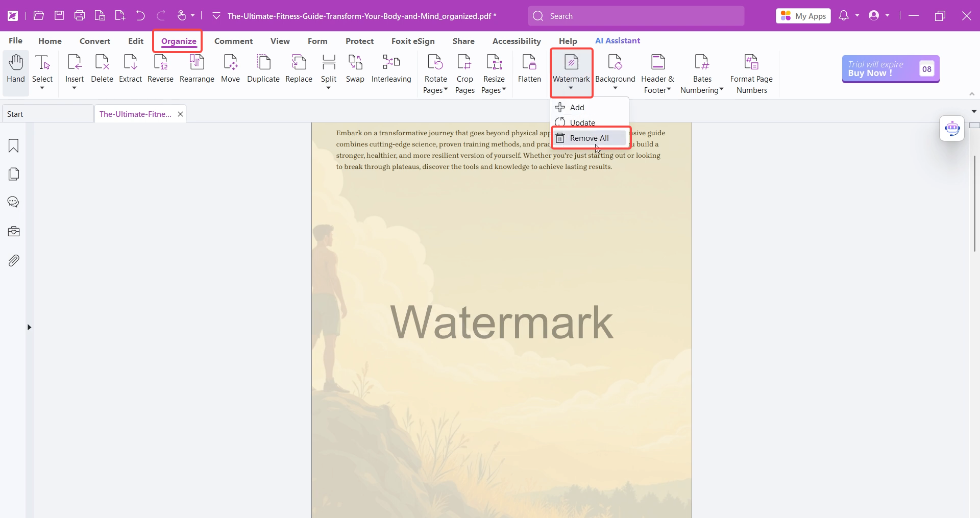Image resolution: width=980 pixels, height=518 pixels.
Task: Open the Bookmarks panel in sidebar
Action: [x=14, y=146]
